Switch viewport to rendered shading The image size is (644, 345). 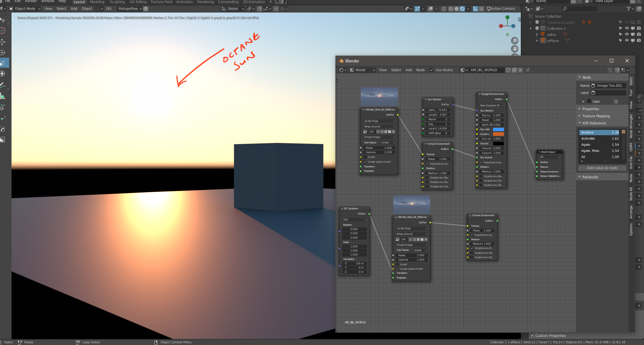[462, 9]
